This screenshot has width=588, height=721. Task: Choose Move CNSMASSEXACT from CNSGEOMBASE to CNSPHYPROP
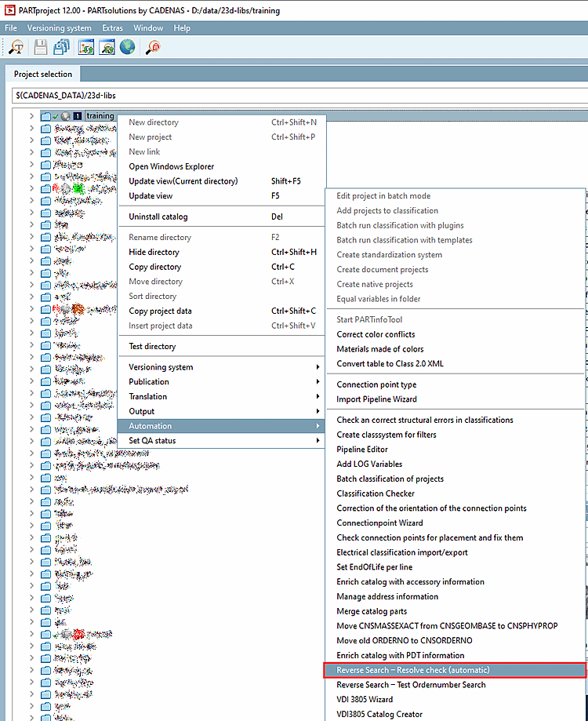[455, 626]
